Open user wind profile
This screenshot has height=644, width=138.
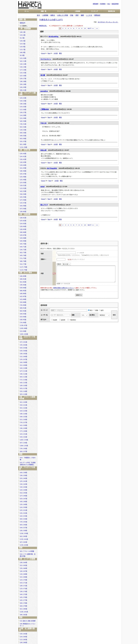[x=42, y=187]
